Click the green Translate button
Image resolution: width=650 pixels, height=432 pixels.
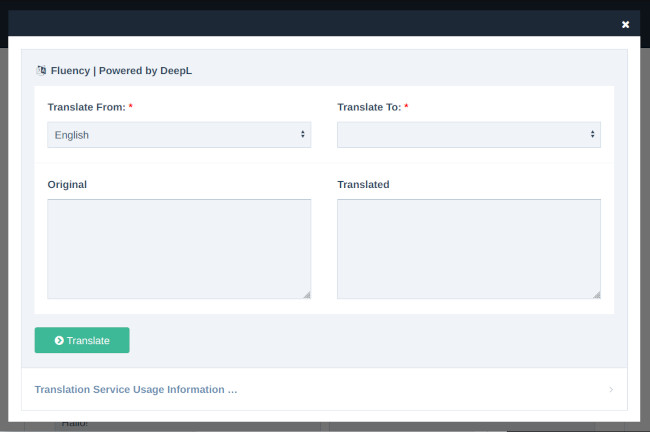tap(82, 340)
